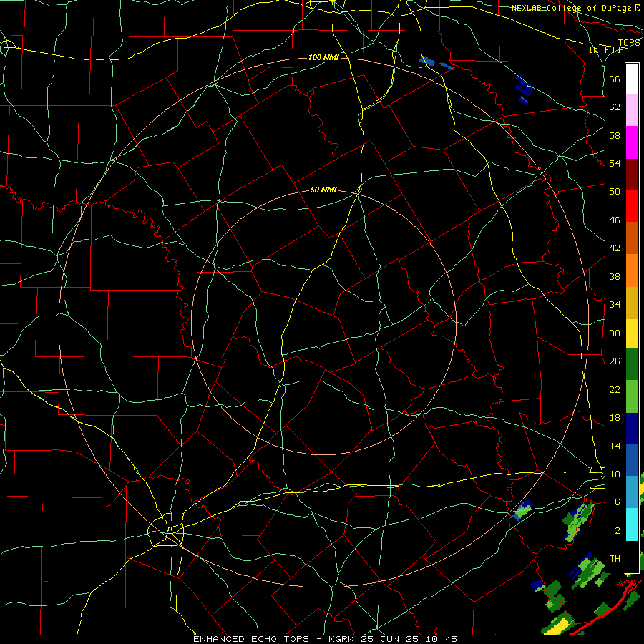Click the Enhanced Echo Tops KGRK timestamp caption
The width and height of the screenshot is (644, 644).
[325, 639]
